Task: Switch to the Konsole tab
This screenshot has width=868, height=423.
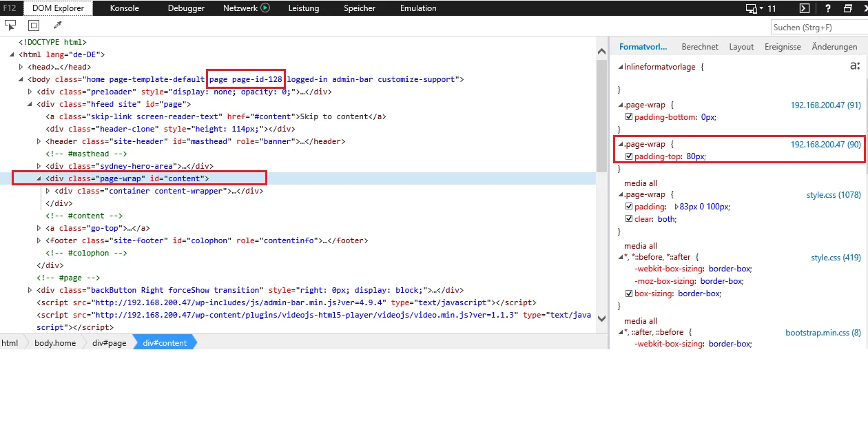Action: 125,8
